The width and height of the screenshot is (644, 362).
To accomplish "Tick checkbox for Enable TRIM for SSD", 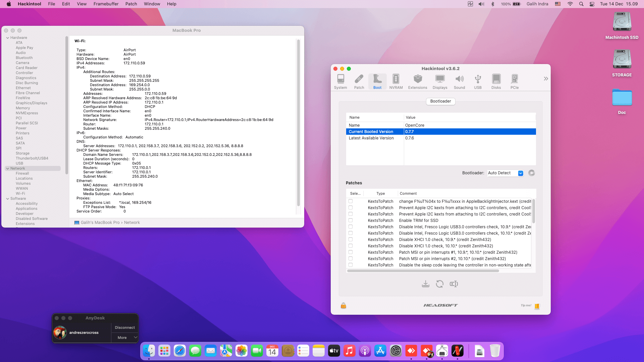I will [x=351, y=220].
